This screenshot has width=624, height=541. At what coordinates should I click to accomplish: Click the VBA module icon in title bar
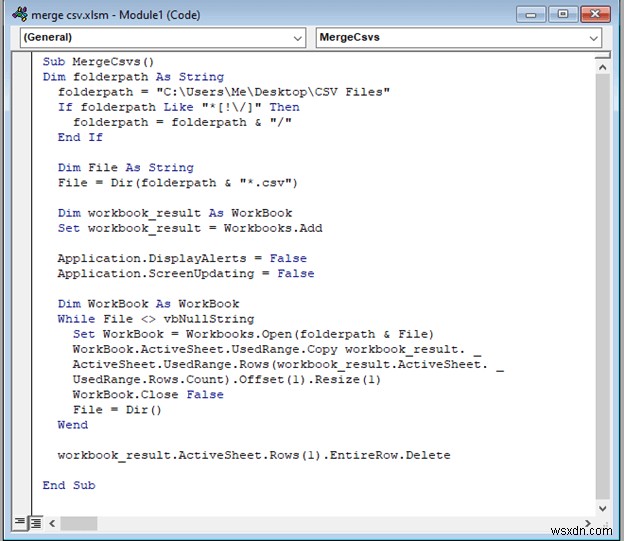[x=20, y=14]
